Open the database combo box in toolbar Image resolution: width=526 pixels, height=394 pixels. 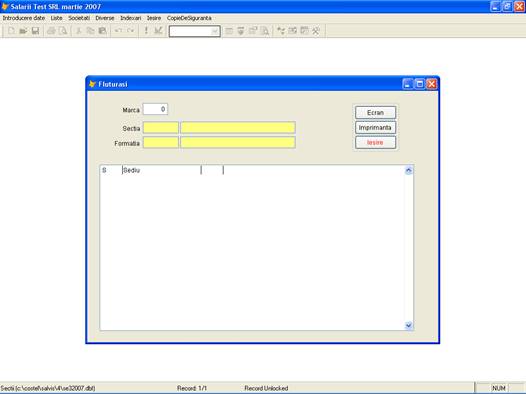[214, 31]
